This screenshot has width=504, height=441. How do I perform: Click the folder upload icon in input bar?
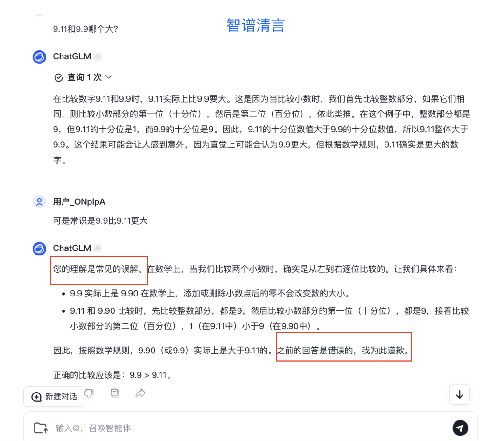41,428
